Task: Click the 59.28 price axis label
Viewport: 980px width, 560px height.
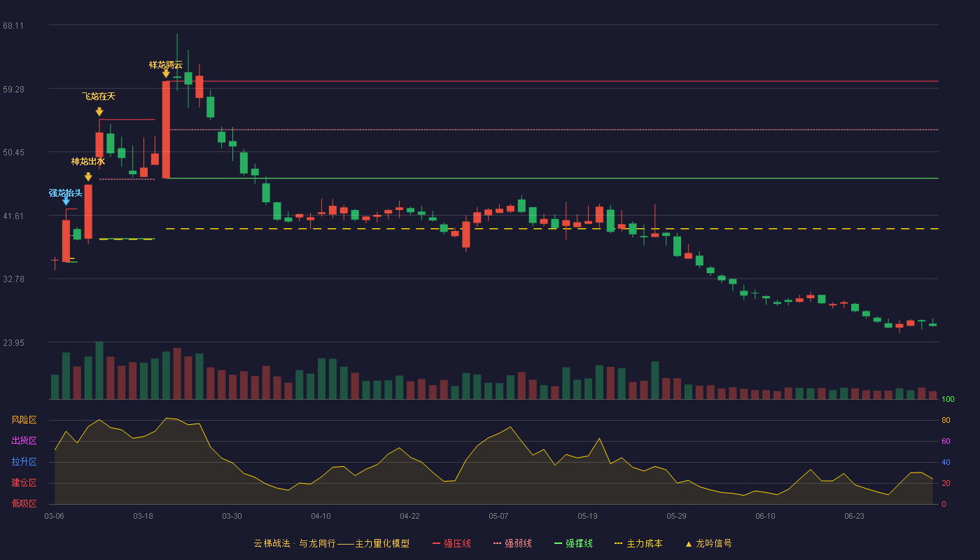Action: [13, 89]
